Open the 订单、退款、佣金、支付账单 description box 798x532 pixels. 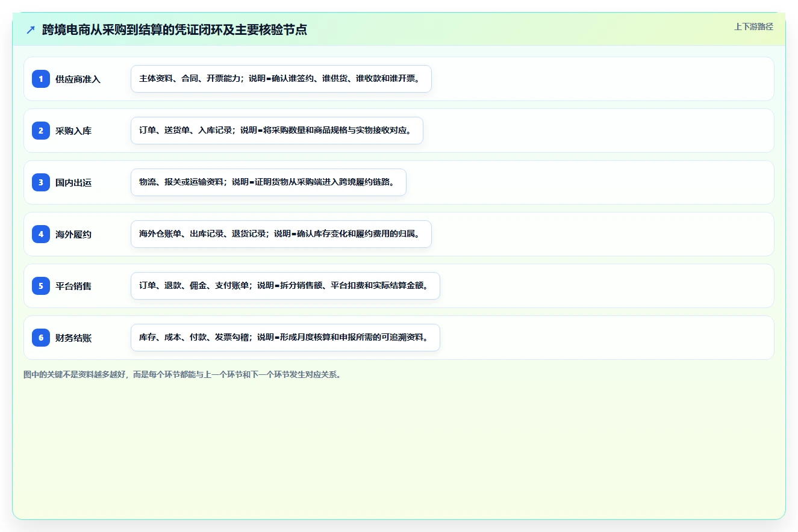point(285,286)
